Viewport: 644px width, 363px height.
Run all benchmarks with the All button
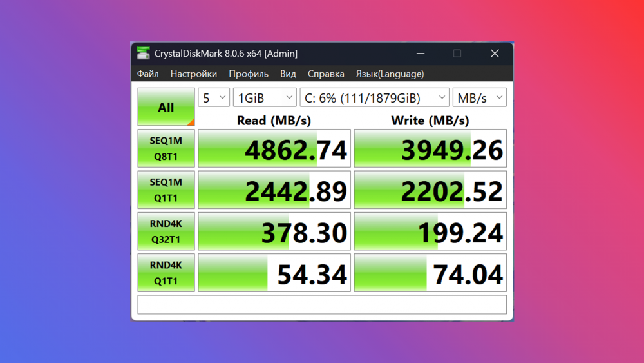tap(166, 107)
